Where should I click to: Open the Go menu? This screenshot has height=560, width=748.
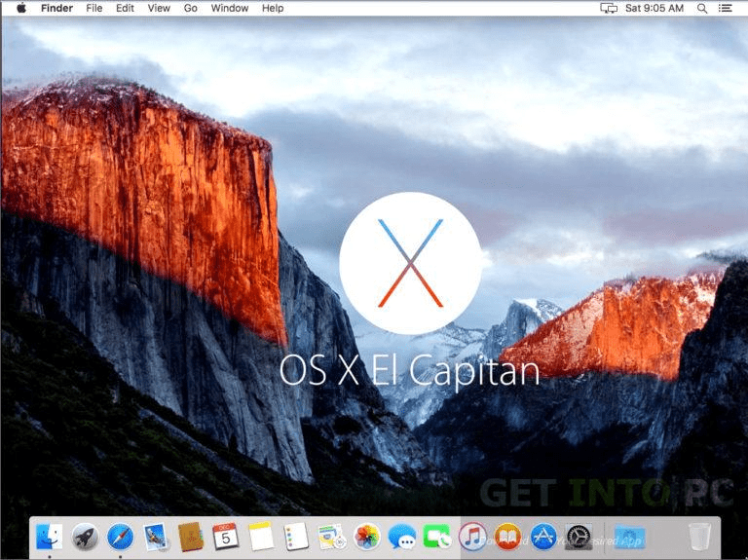190,8
